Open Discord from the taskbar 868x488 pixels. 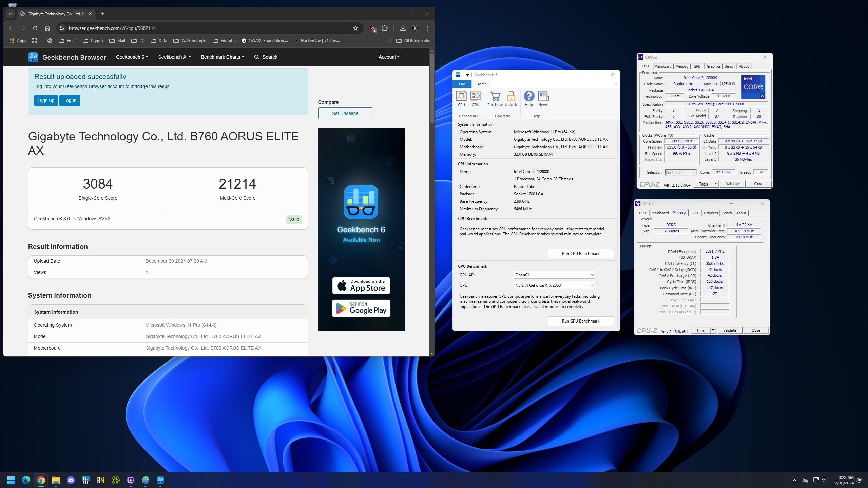[x=71, y=480]
